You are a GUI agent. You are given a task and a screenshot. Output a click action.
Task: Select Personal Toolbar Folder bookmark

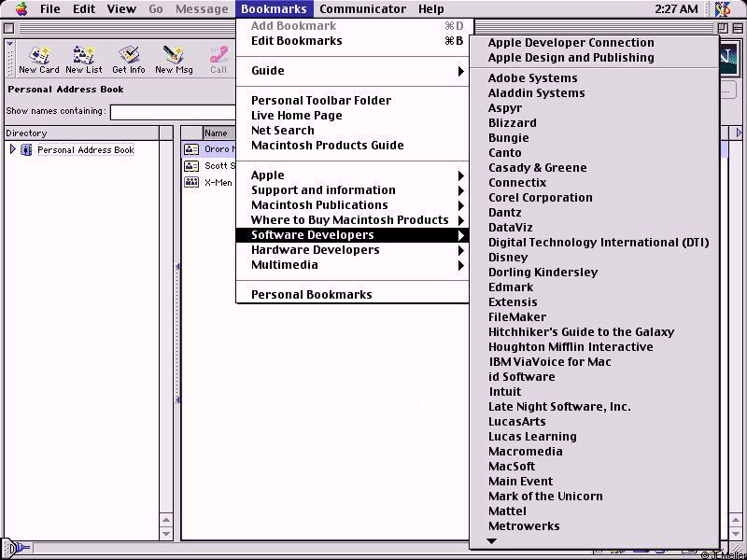[x=353, y=101]
